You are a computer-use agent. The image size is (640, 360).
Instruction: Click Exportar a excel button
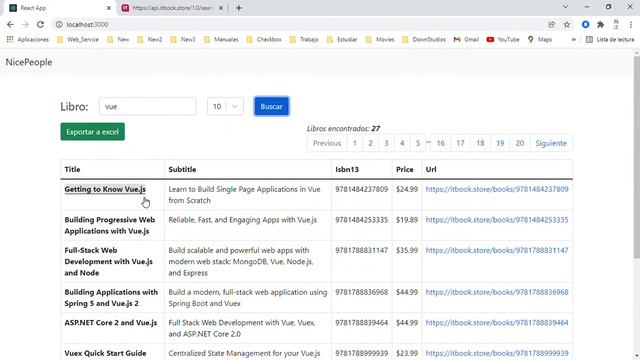tap(93, 132)
